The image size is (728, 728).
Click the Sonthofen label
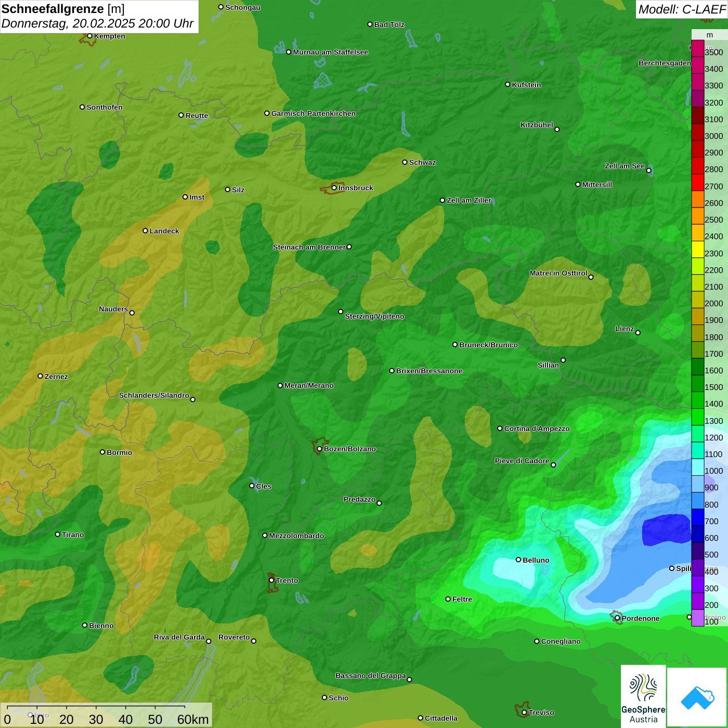[105, 107]
